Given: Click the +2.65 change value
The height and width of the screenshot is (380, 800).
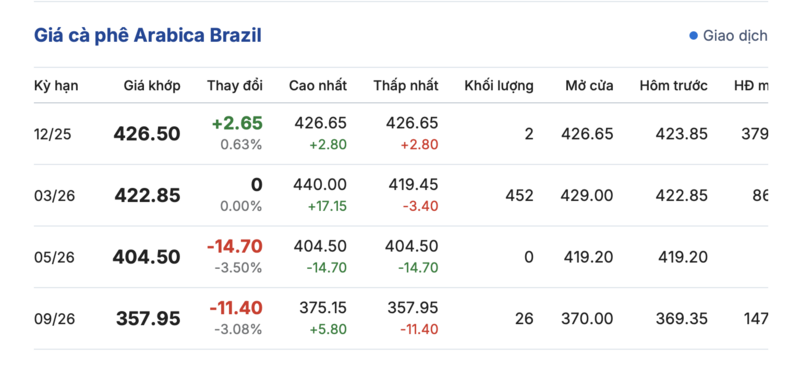Looking at the screenshot, I should 237,123.
